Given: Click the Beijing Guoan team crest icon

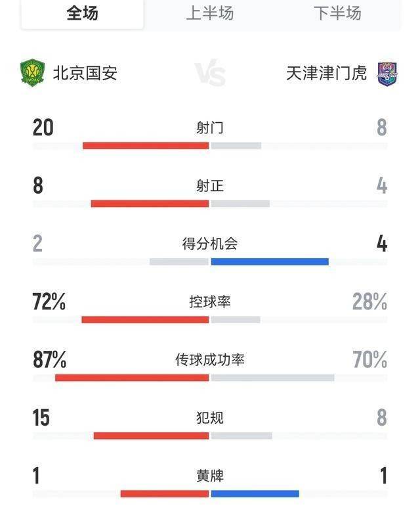Looking at the screenshot, I should tap(32, 72).
